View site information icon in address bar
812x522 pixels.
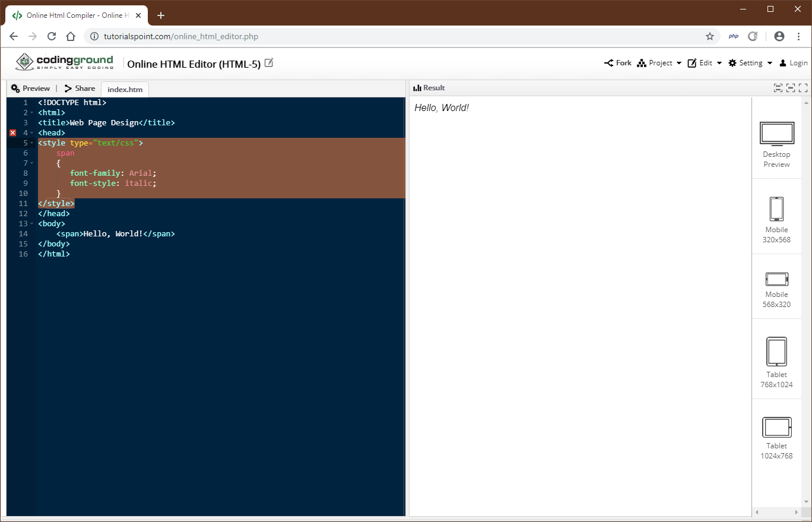[94, 36]
